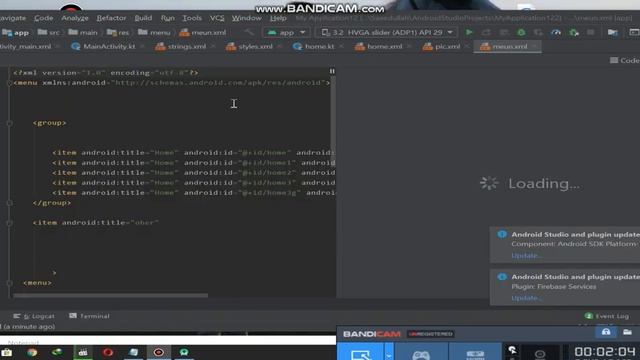Click the main breadcrumb folder
The image size is (640, 360).
click(x=83, y=33)
